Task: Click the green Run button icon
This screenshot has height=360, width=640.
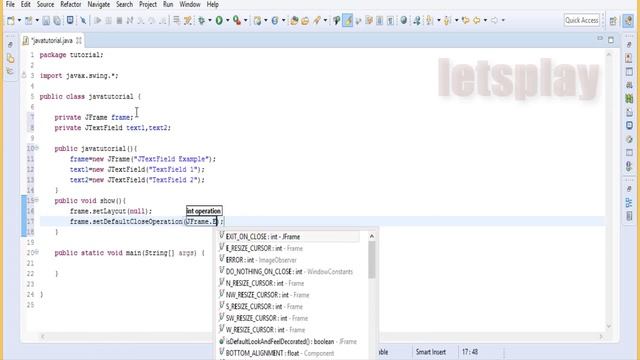Action: [x=219, y=20]
